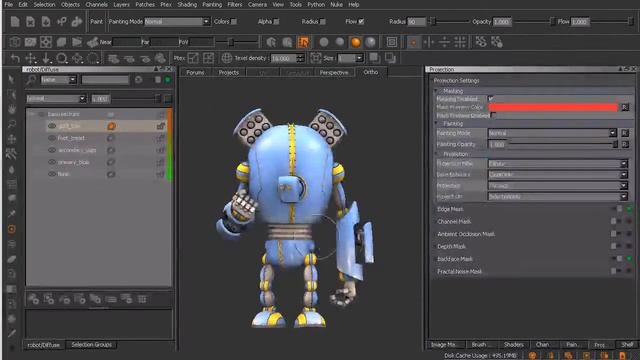
Task: Open the Projection Through dropdown
Action: 558,186
